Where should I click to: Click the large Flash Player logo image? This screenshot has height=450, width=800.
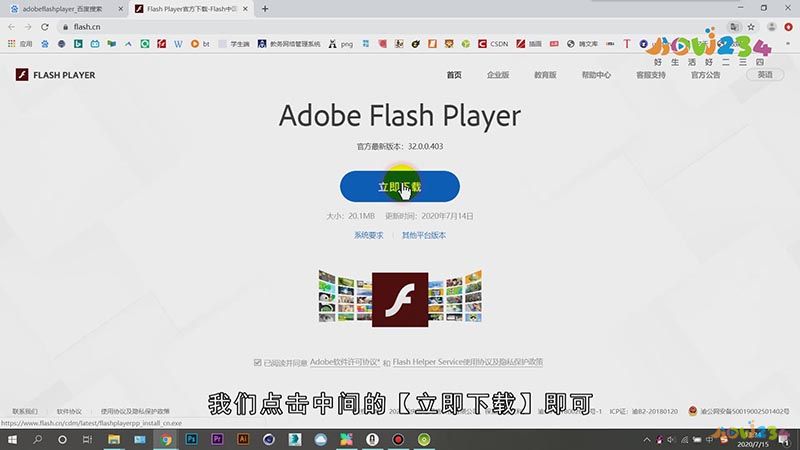point(400,299)
